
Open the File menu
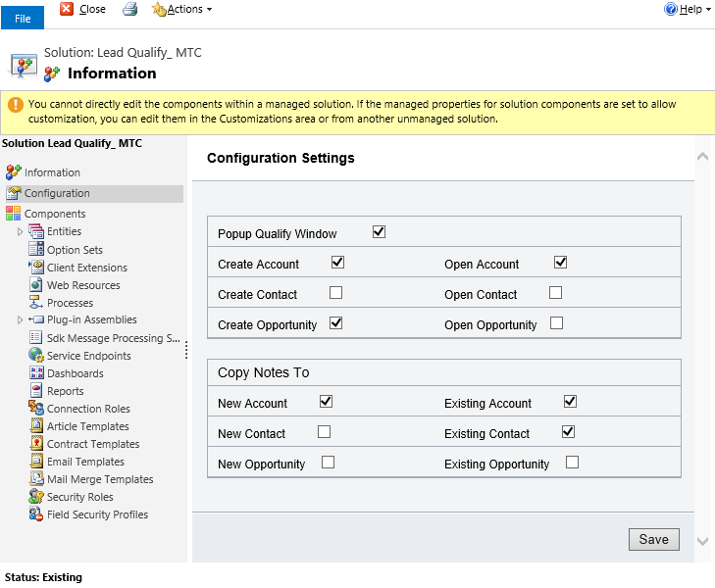pos(23,19)
